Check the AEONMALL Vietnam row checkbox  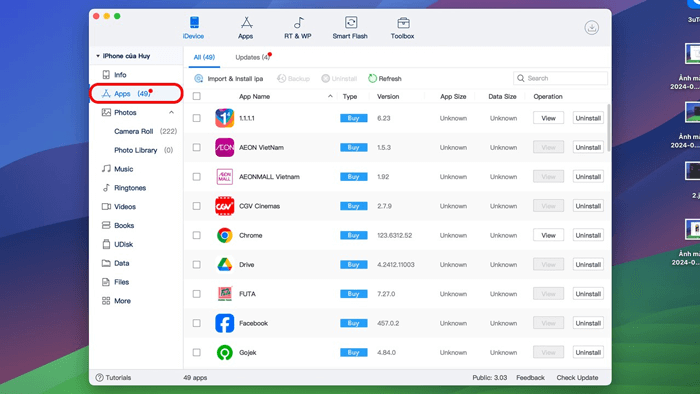[196, 177]
